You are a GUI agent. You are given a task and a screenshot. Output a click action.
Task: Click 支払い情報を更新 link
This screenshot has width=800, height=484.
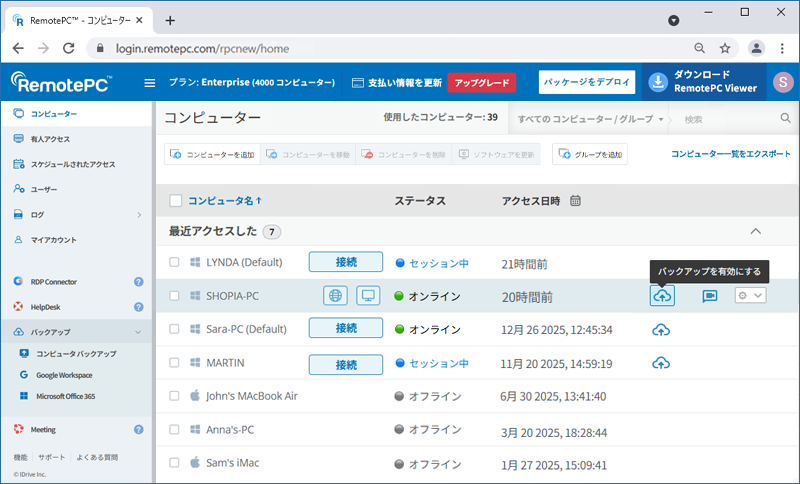point(397,83)
